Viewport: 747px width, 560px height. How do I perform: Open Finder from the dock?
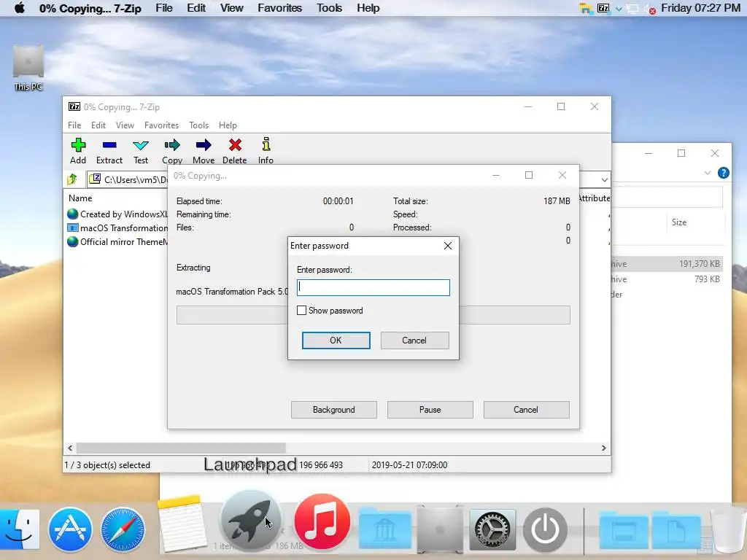[18, 529]
